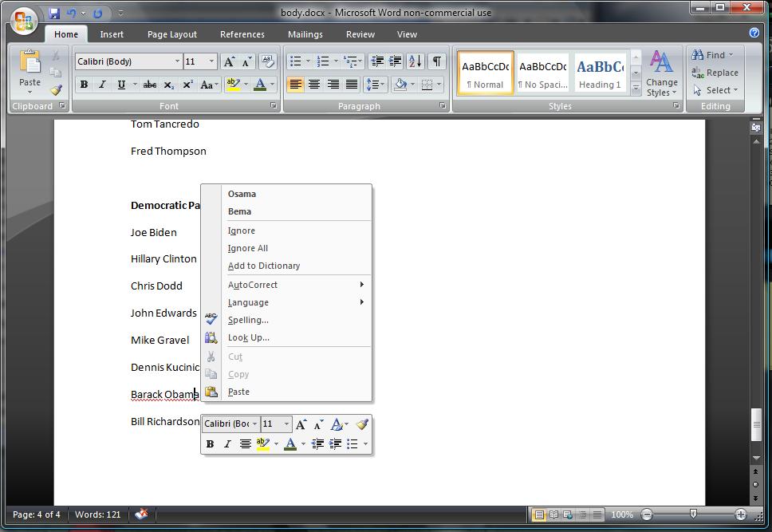The height and width of the screenshot is (532, 772).
Task: Toggle Bold on the mini toolbar
Action: click(x=211, y=444)
